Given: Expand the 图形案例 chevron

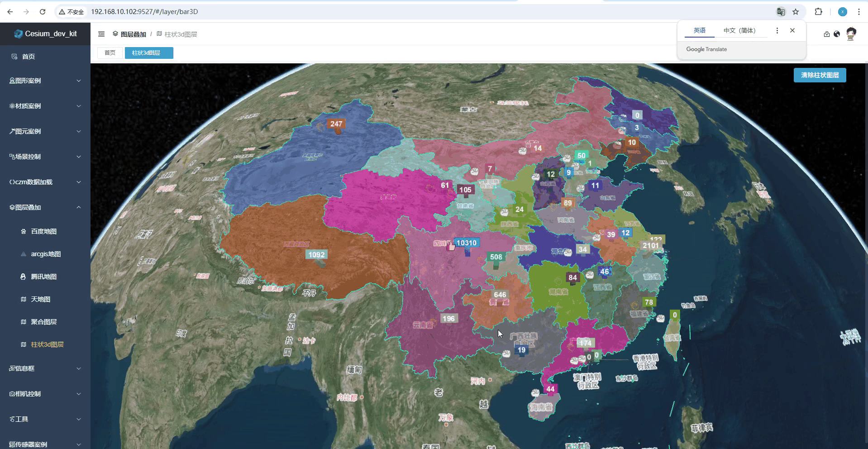Looking at the screenshot, I should click(x=79, y=81).
